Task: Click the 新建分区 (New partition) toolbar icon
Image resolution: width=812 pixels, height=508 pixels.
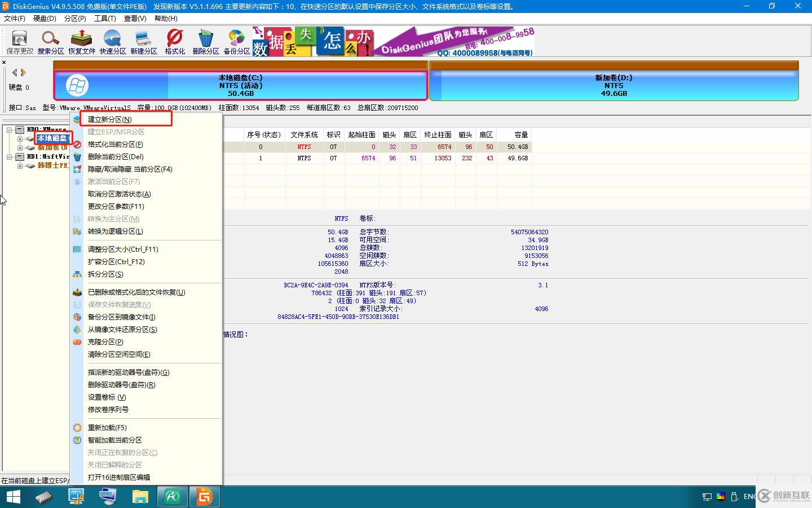Action: pos(144,42)
